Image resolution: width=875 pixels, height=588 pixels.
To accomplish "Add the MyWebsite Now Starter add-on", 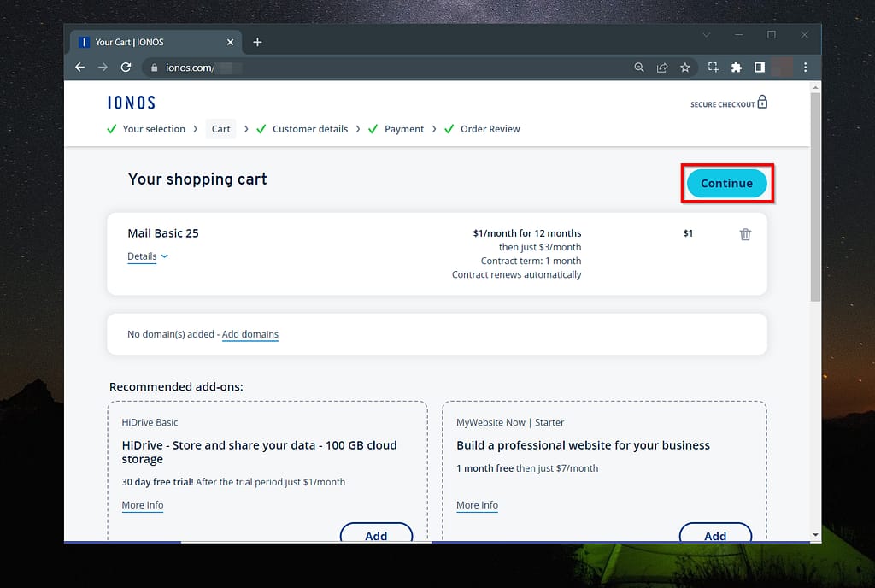I will point(715,532).
